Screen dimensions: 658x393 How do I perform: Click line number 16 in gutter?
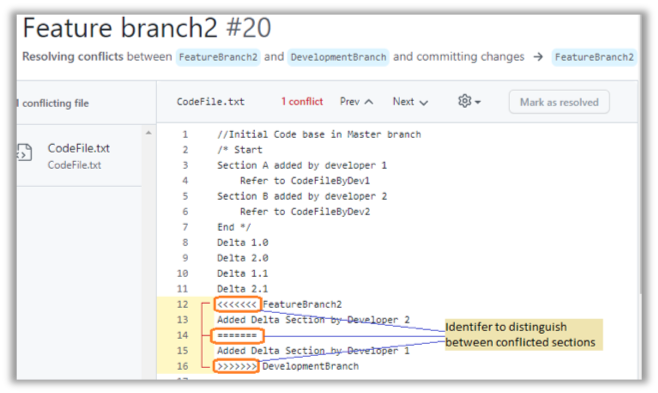pos(182,366)
